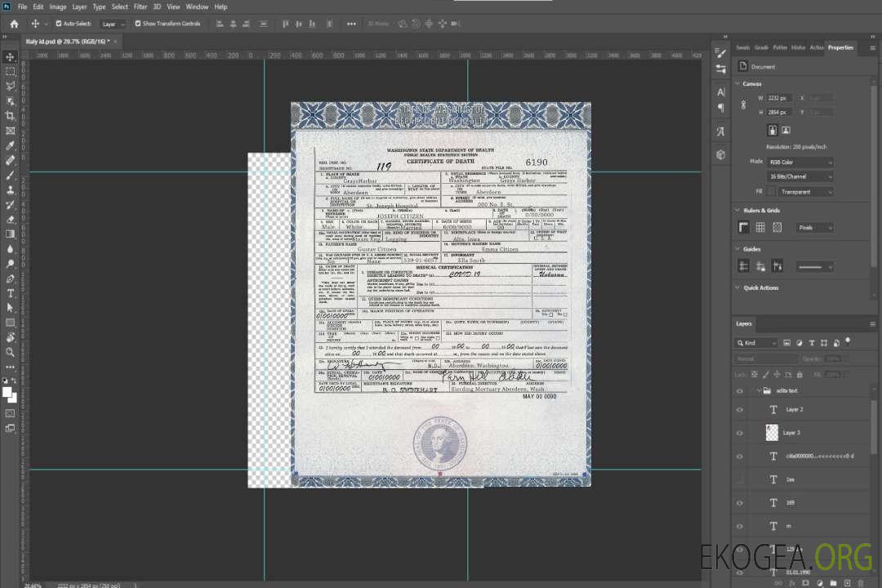Select the Eraser tool

click(10, 220)
